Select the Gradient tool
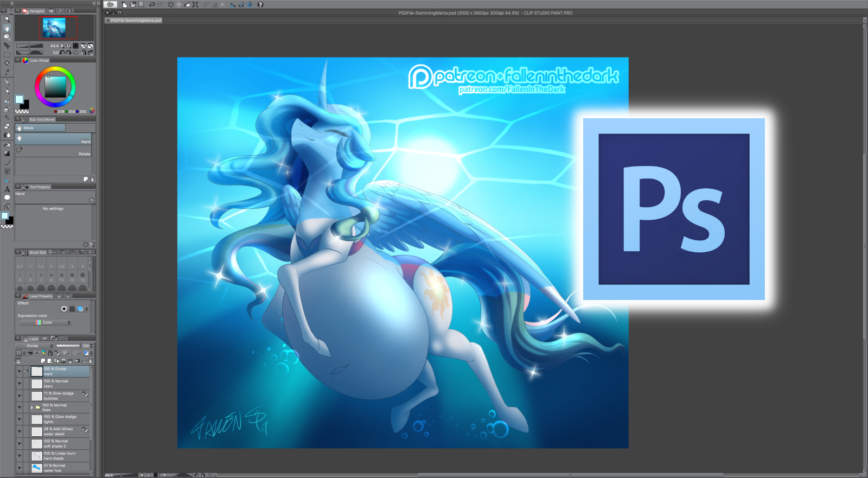This screenshot has height=478, width=868. 7,154
